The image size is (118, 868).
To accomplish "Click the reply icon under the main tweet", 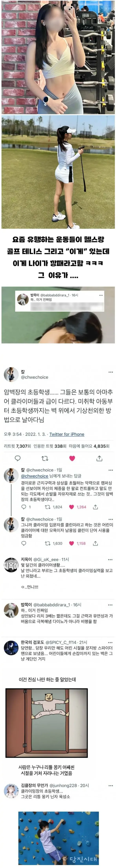I will 18,458.
